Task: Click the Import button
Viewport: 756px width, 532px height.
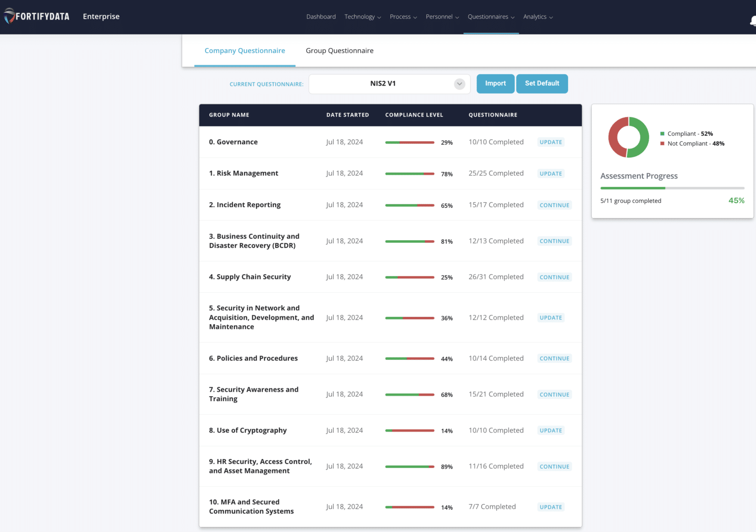Action: (495, 84)
